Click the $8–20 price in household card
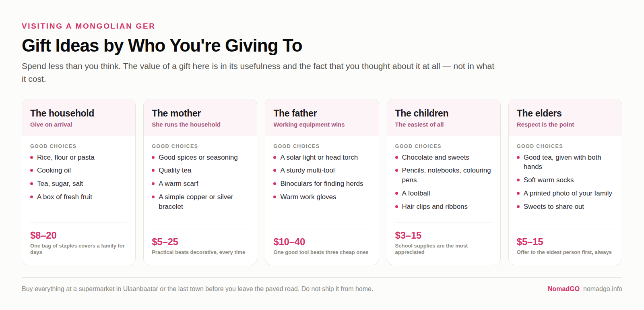The image size is (644, 310). pos(43,235)
